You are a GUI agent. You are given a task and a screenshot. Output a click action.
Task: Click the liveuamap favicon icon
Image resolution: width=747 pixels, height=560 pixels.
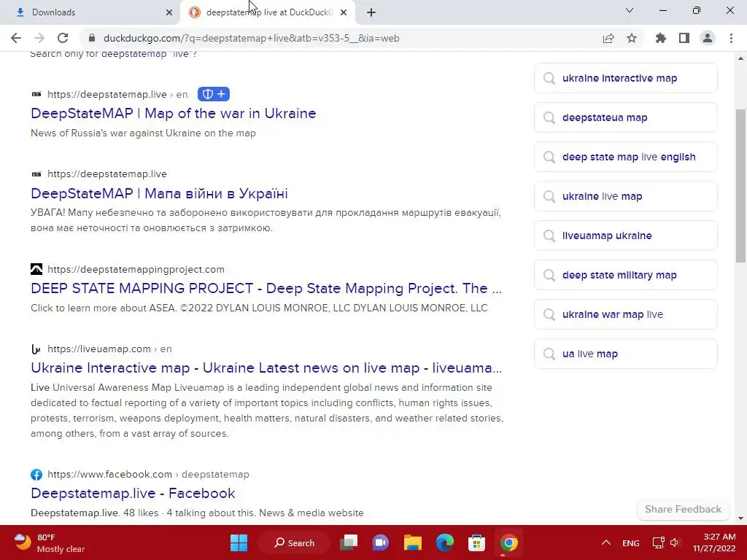36,349
